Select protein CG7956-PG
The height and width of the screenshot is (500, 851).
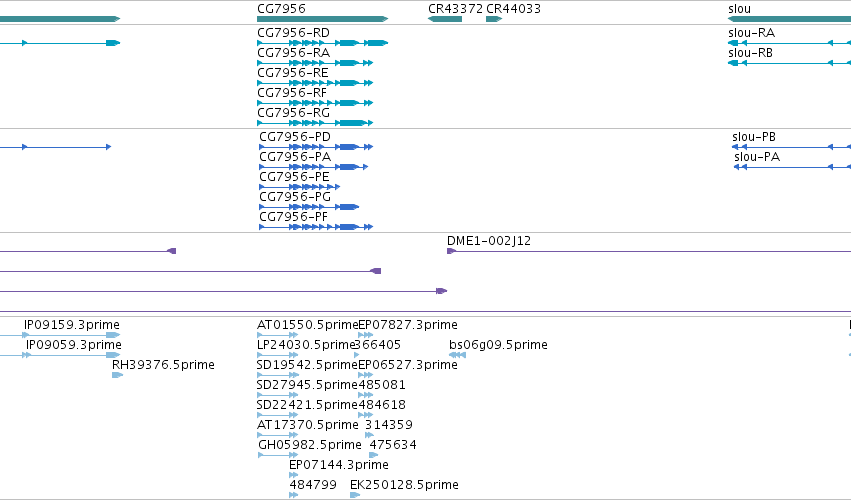click(295, 197)
